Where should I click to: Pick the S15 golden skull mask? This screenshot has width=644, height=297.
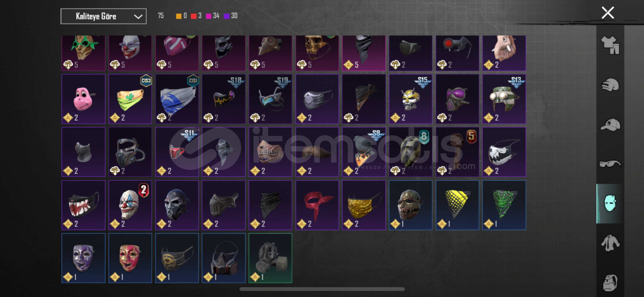410,99
